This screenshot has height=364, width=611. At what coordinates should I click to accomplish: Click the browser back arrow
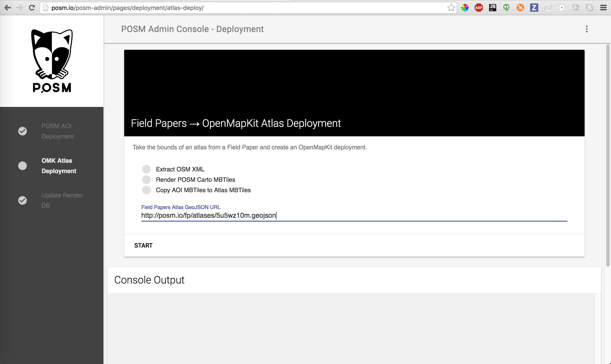pos(8,8)
